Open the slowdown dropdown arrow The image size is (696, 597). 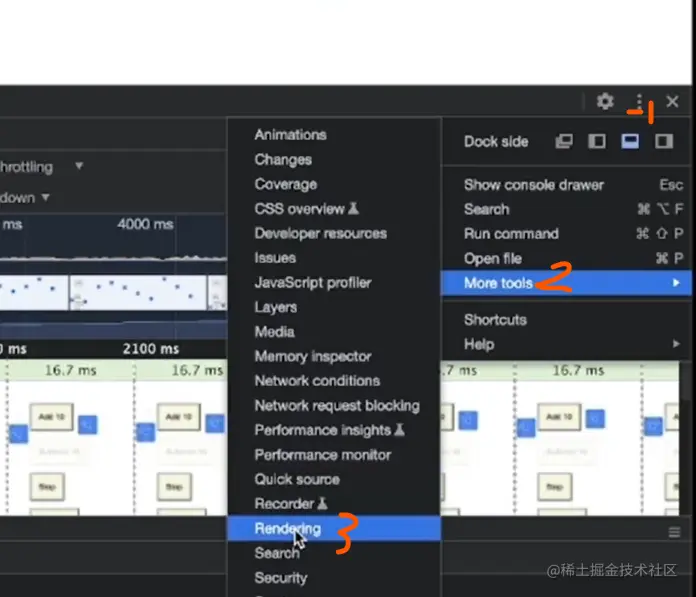[x=45, y=197]
